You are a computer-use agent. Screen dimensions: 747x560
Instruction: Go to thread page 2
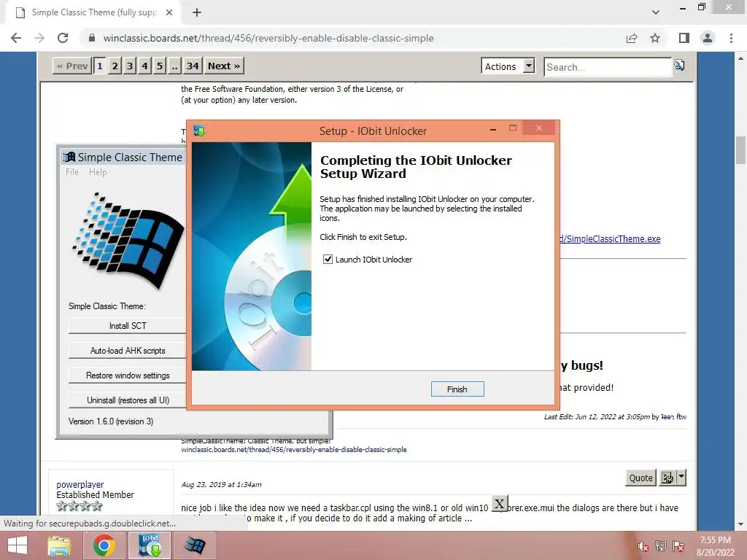point(115,66)
